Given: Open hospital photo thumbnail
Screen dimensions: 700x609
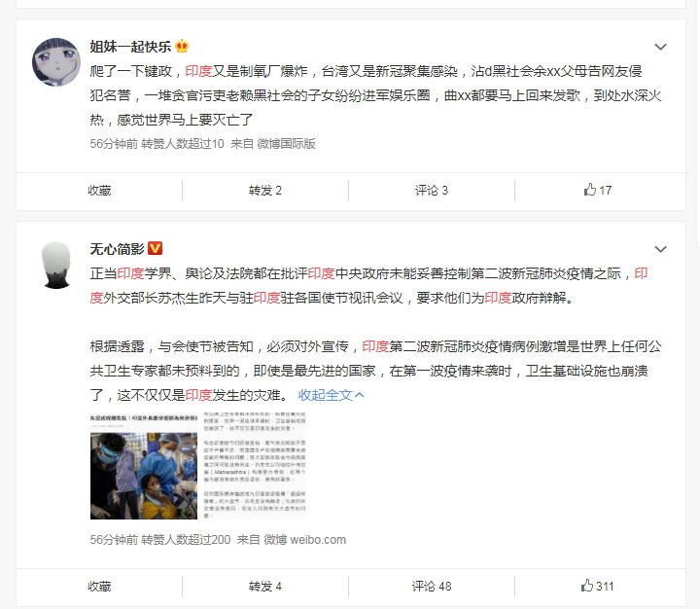Looking at the screenshot, I should (x=144, y=466).
